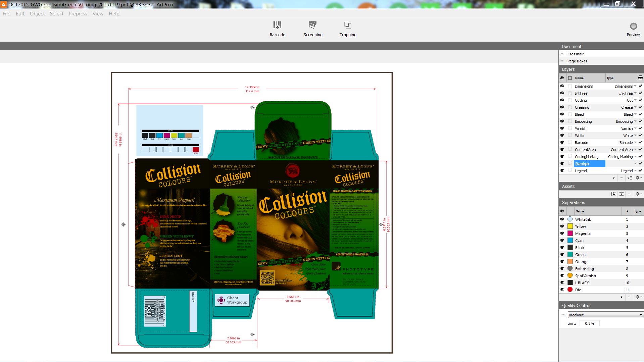Screen dimensions: 644x362
Task: Select the L BLACK separation row
Action: click(601, 283)
